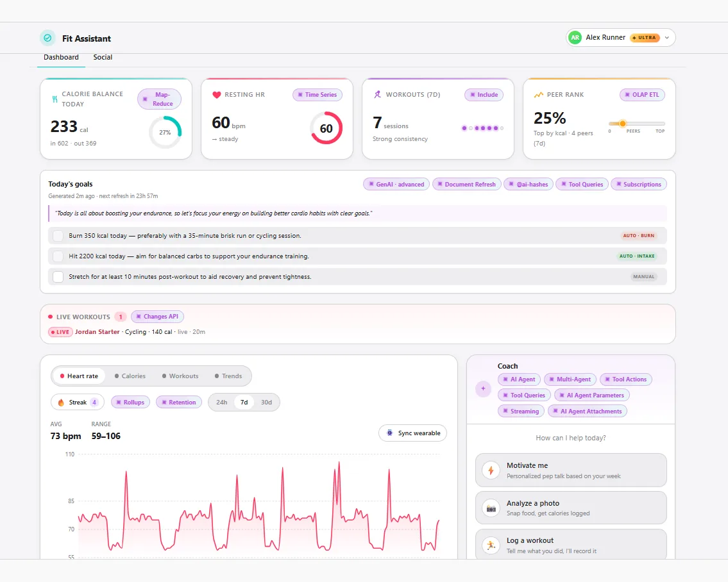728x582 pixels.
Task: Click the runner Log a workout icon
Action: pyautogui.click(x=491, y=545)
